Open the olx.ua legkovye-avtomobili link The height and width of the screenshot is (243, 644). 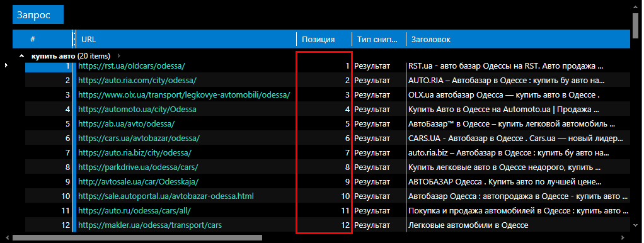click(184, 95)
